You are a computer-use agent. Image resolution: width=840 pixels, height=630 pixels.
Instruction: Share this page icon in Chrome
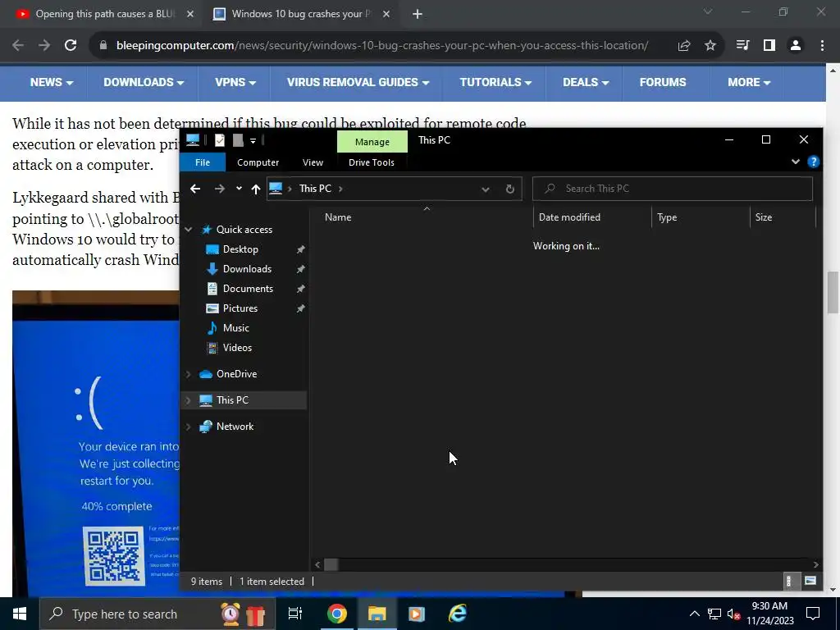click(684, 46)
